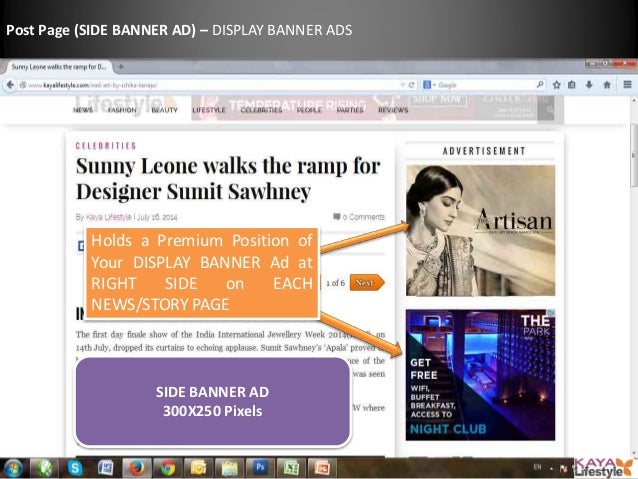The height and width of the screenshot is (479, 638).
Task: Click the orange Next gallery button
Action: click(367, 282)
